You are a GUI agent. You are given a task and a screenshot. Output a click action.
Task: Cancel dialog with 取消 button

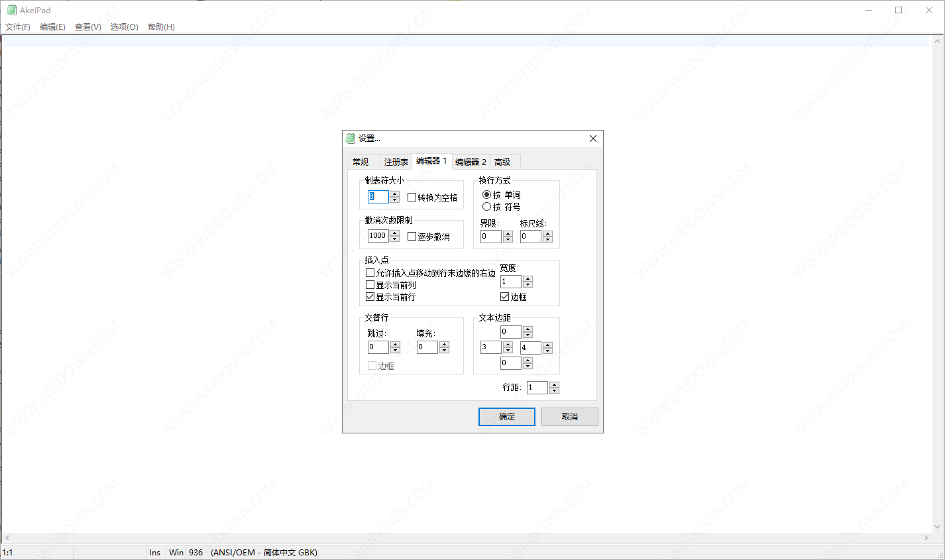[570, 417]
